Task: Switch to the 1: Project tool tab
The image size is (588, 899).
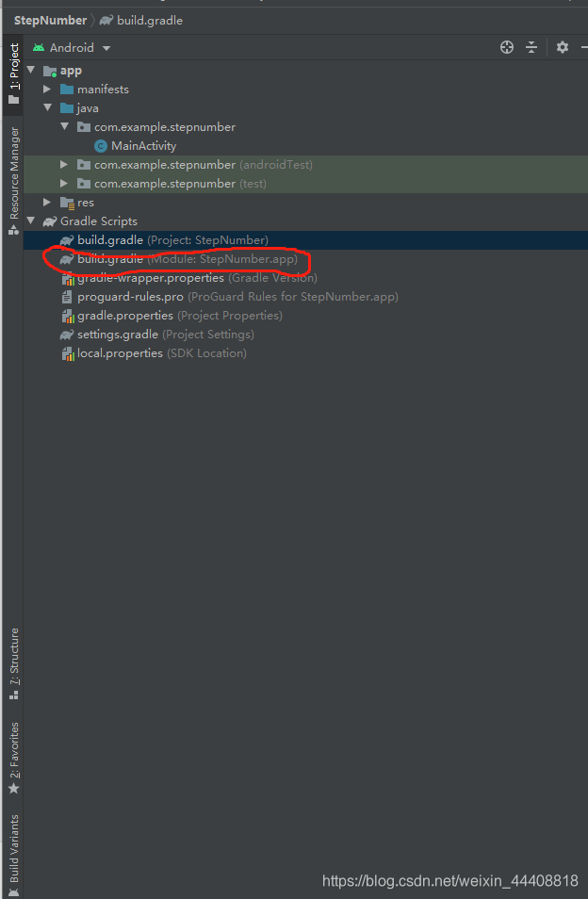Action: click(x=14, y=74)
